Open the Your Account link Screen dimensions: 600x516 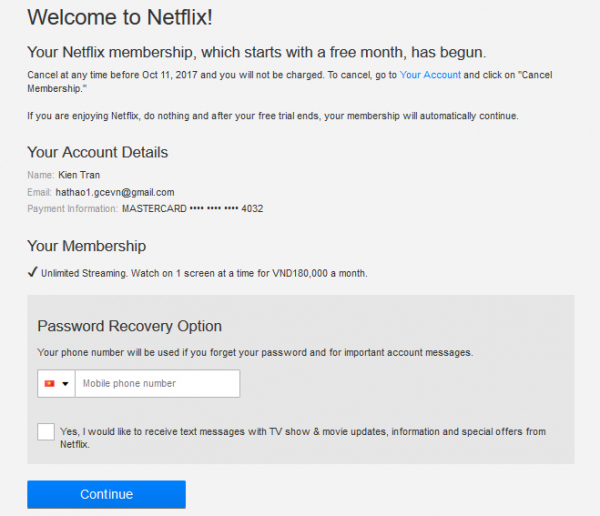(x=431, y=75)
